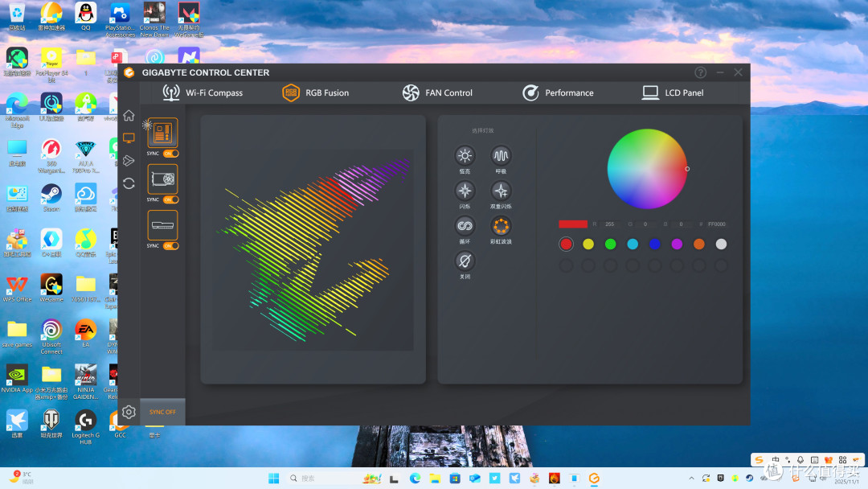Open Gigabyte Control Center settings gear
Image resolution: width=868 pixels, height=489 pixels.
(129, 412)
